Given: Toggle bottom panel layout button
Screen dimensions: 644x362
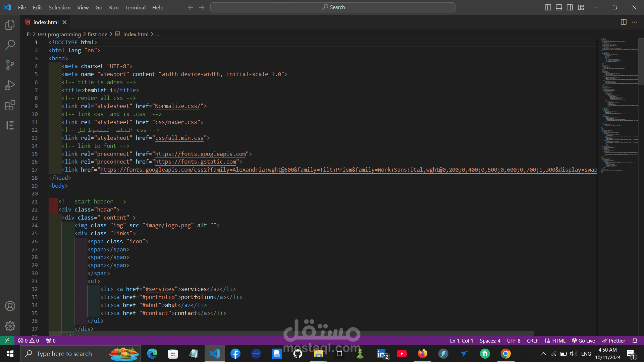Looking at the screenshot, I should pyautogui.click(x=559, y=7).
